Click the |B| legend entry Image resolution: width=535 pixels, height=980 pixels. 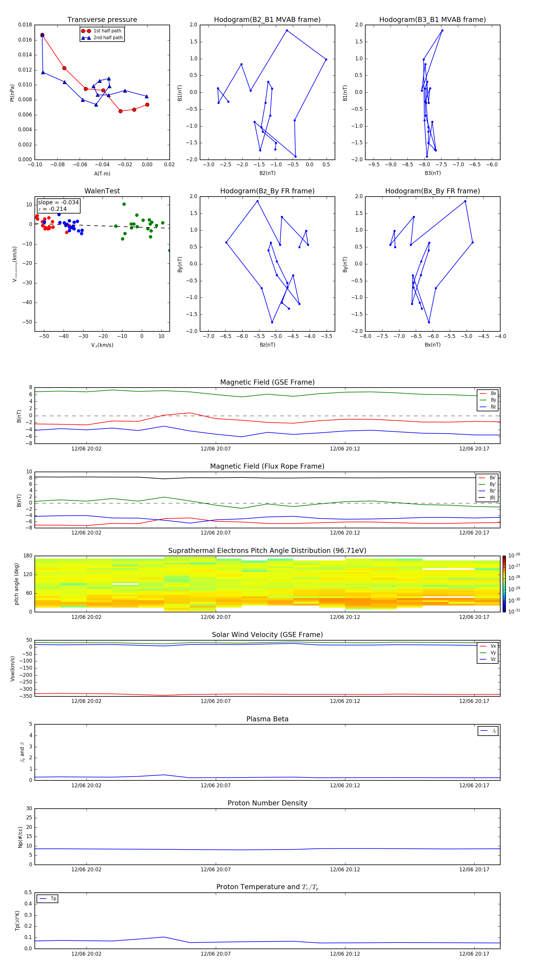click(x=487, y=498)
